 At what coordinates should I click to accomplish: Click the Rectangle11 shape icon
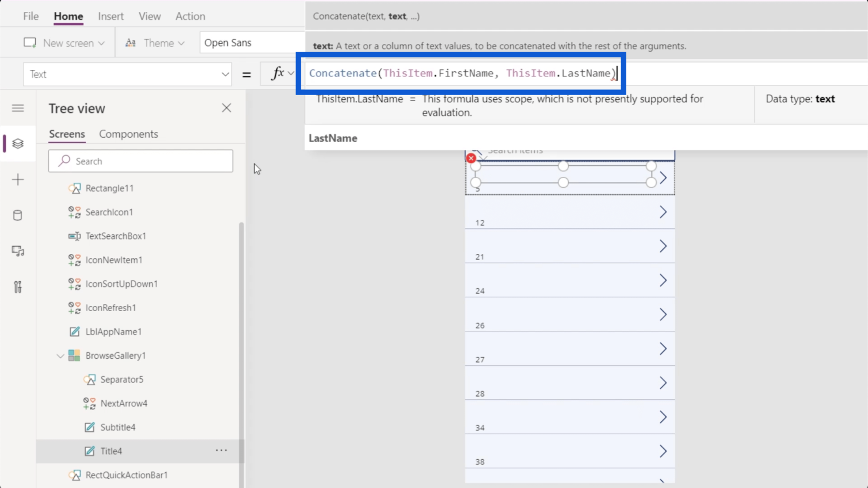click(74, 188)
